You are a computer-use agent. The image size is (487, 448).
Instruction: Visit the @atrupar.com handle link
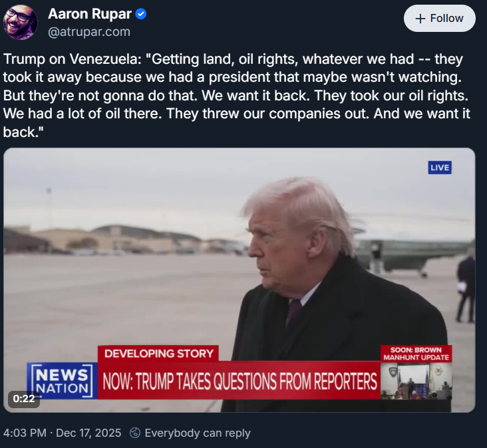[x=89, y=31]
